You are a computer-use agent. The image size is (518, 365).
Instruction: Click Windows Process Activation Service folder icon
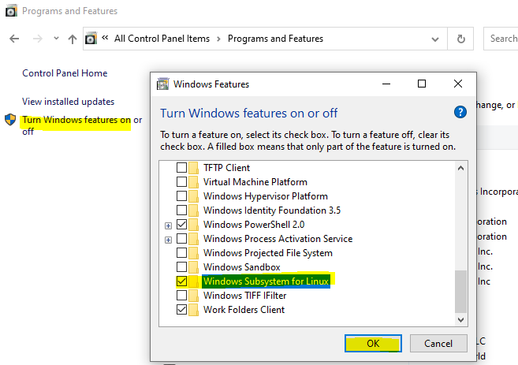tap(193, 239)
